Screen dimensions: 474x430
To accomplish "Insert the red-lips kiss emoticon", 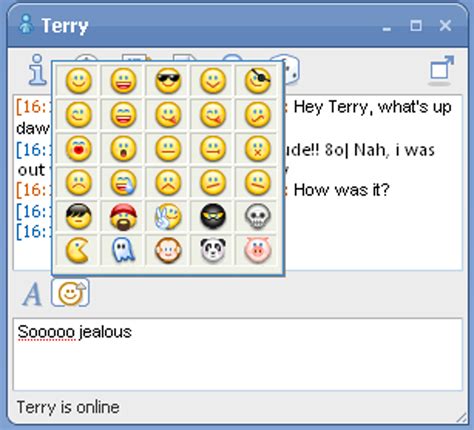I will click(x=79, y=149).
